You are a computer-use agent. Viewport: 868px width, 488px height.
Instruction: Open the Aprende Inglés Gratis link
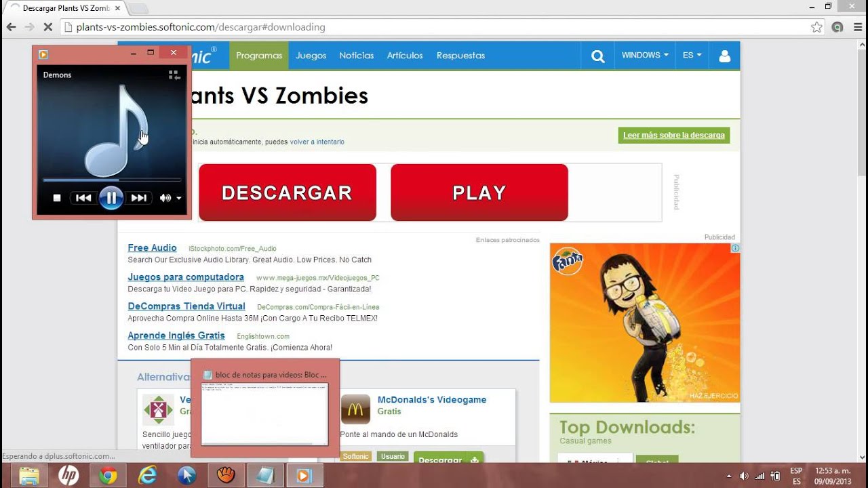(176, 335)
